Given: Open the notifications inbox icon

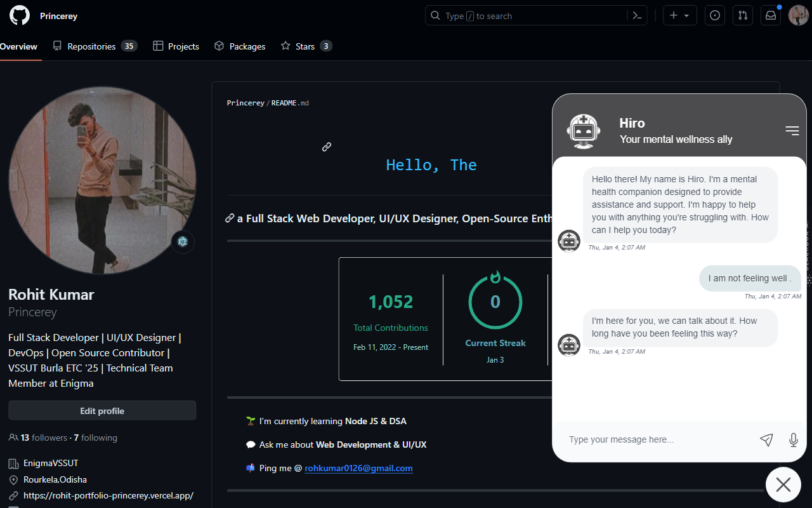Looking at the screenshot, I should (771, 16).
